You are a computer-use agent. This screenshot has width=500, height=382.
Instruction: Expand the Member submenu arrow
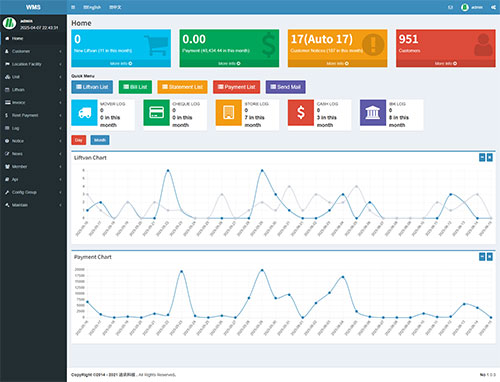coord(60,166)
